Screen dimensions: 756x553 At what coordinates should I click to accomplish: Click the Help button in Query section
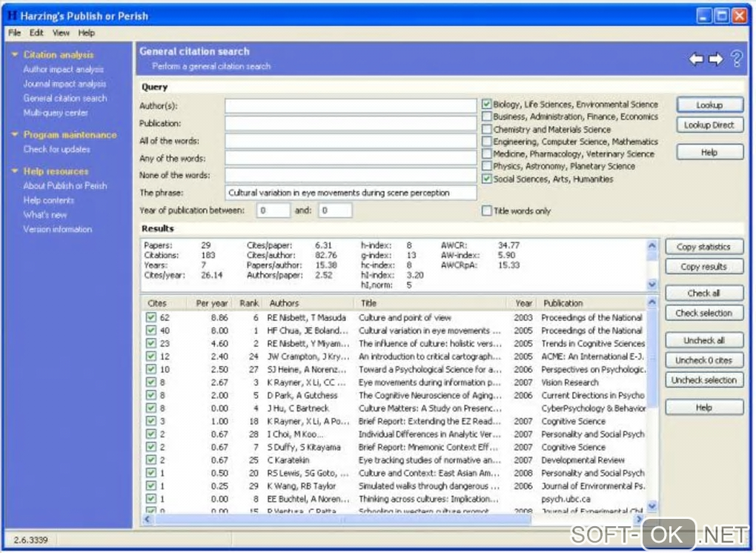click(710, 153)
